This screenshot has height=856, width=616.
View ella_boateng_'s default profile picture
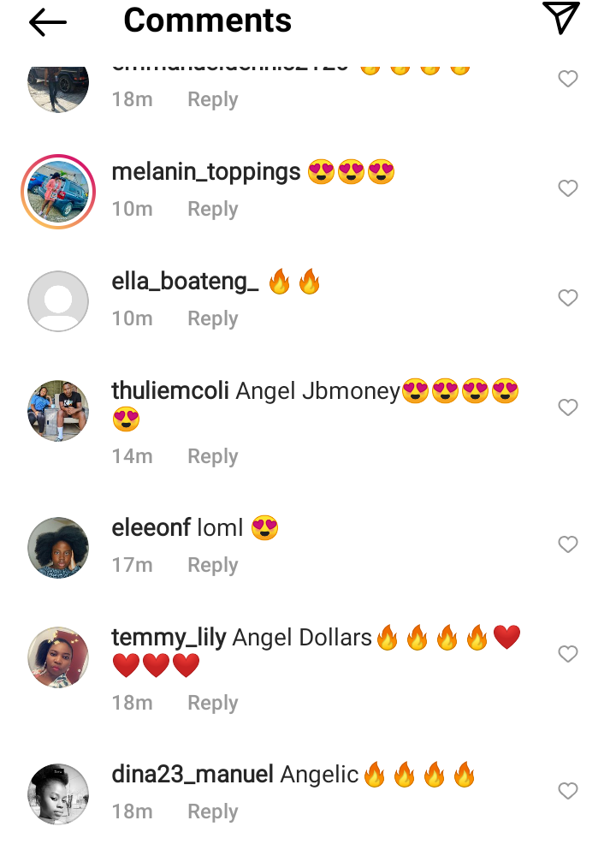tap(58, 301)
